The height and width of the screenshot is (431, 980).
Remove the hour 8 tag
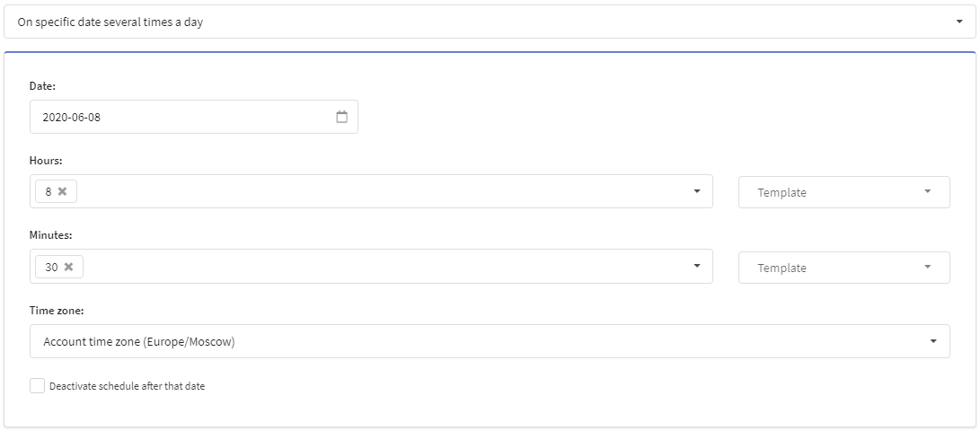point(63,192)
